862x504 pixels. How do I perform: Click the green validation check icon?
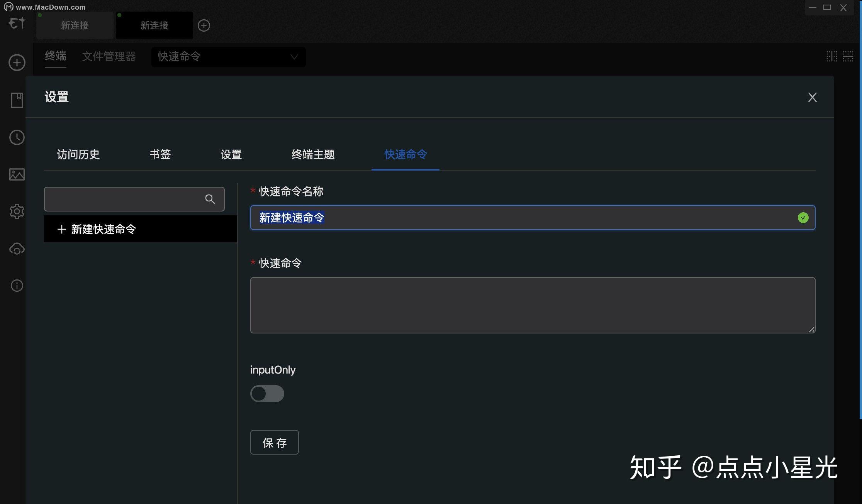(x=803, y=218)
